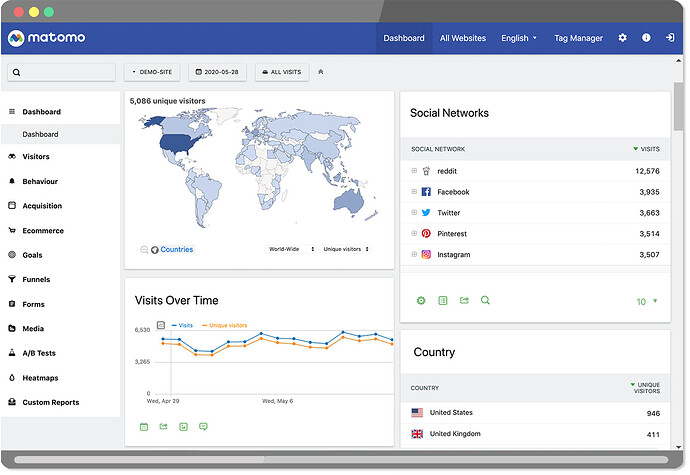690x475 pixels.
Task: Sort by the VISITS column header
Action: pos(646,149)
